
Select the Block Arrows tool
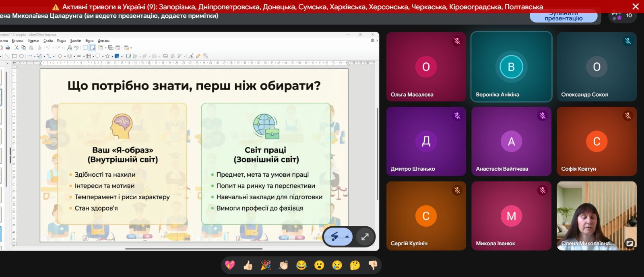[x=79, y=56]
